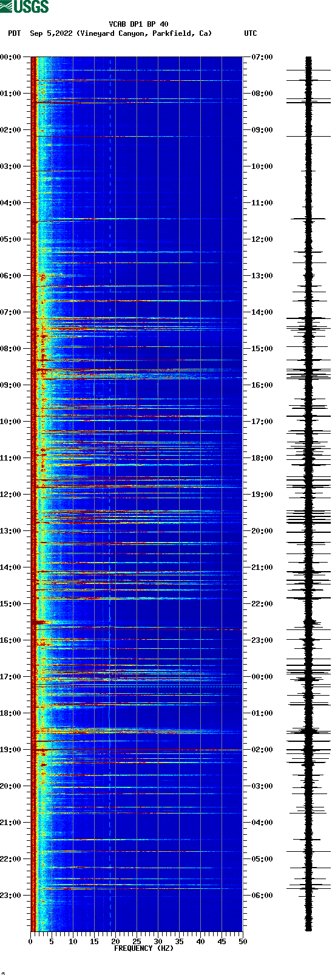Screen dimensions: 335x980
Task: Click the UTC '00:00' time label
Action: click(262, 677)
